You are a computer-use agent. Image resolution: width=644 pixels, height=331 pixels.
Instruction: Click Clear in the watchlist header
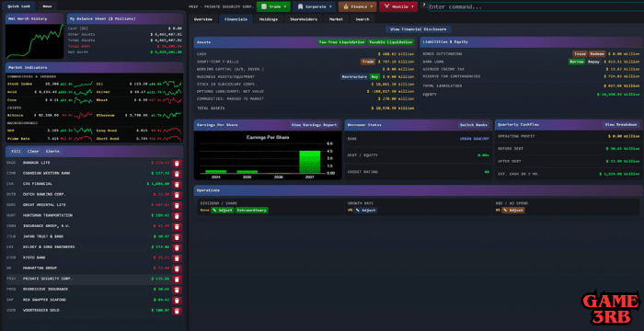[x=33, y=152]
